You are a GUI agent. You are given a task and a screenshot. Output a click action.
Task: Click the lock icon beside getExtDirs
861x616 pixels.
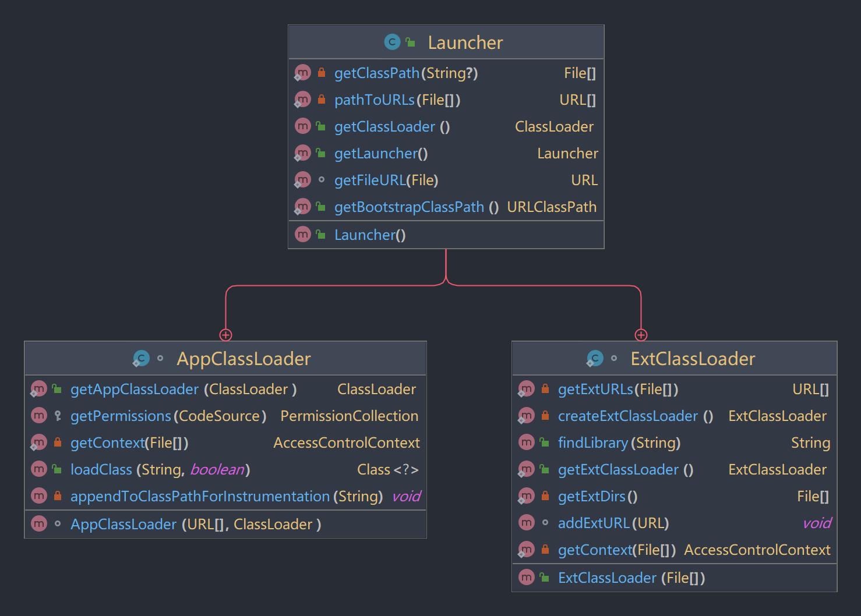(x=545, y=496)
